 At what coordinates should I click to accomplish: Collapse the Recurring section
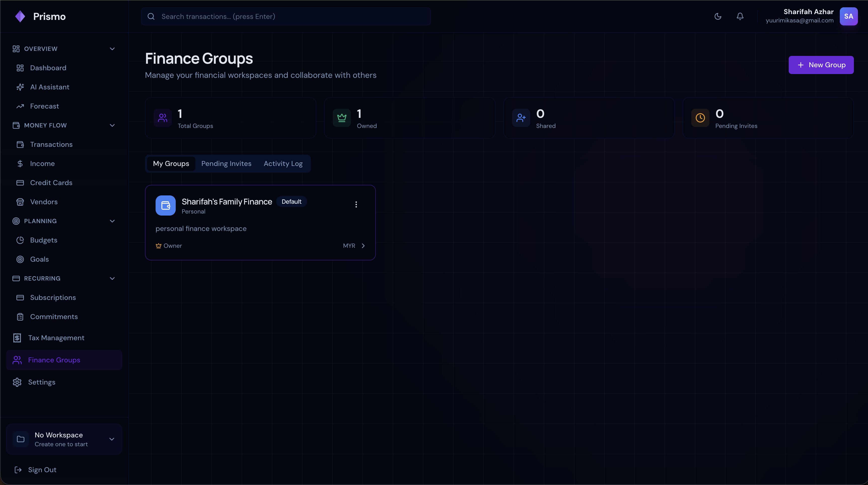point(112,279)
